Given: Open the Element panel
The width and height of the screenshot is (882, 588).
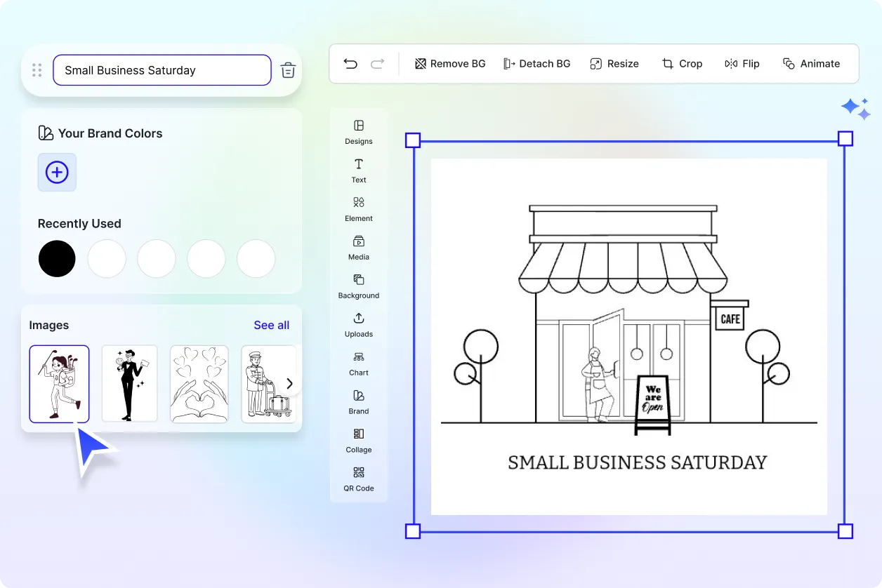Looking at the screenshot, I should 358,210.
